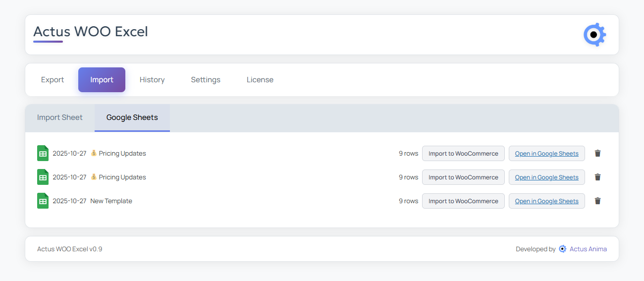Viewport: 644px width, 281px height.
Task: Click the 'Developed by' footer label
Action: pyautogui.click(x=536, y=249)
